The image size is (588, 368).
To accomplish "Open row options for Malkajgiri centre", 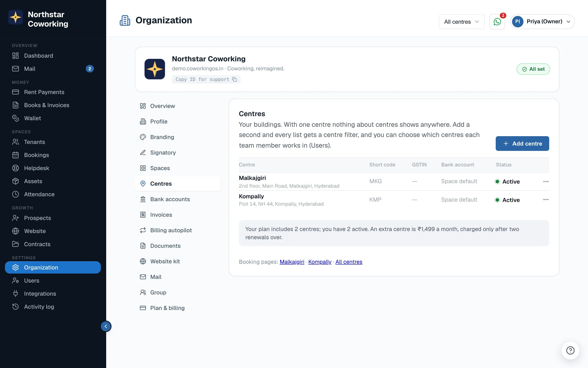I will [546, 182].
